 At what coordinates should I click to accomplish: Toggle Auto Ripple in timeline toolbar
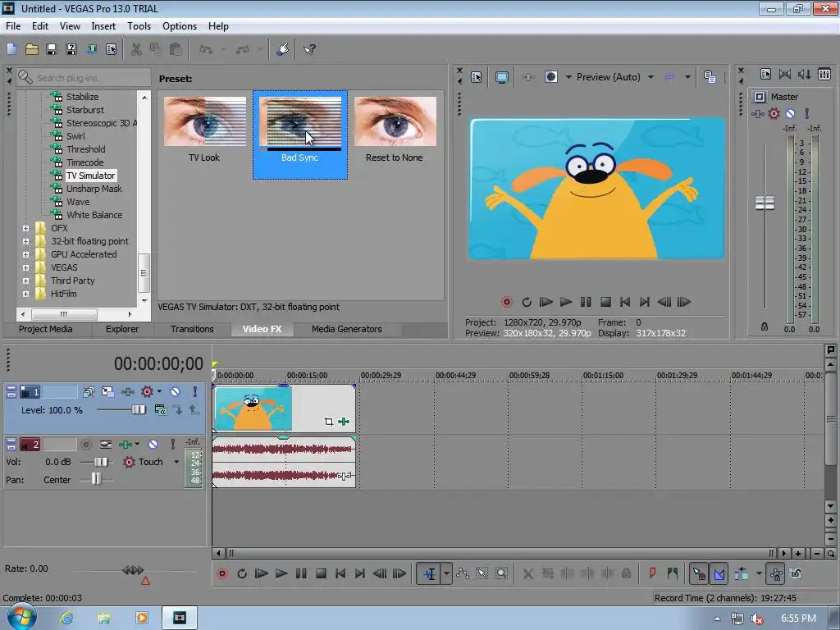[x=742, y=573]
